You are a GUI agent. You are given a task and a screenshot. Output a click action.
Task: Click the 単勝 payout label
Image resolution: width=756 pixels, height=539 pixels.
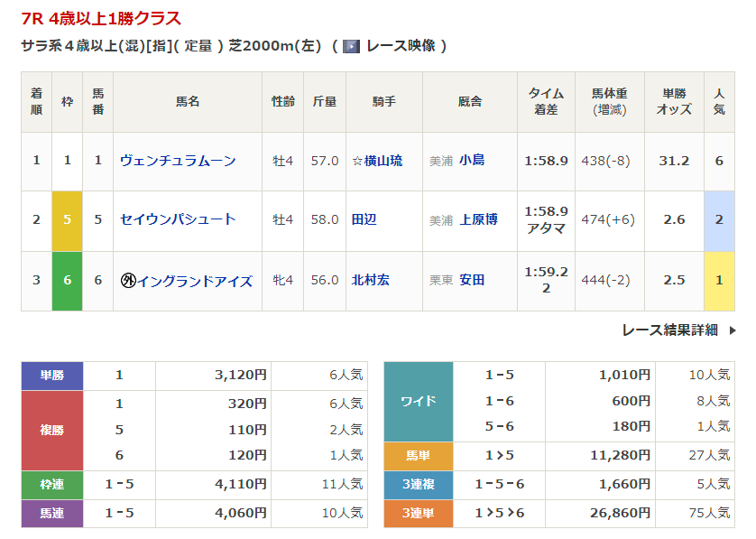click(52, 376)
